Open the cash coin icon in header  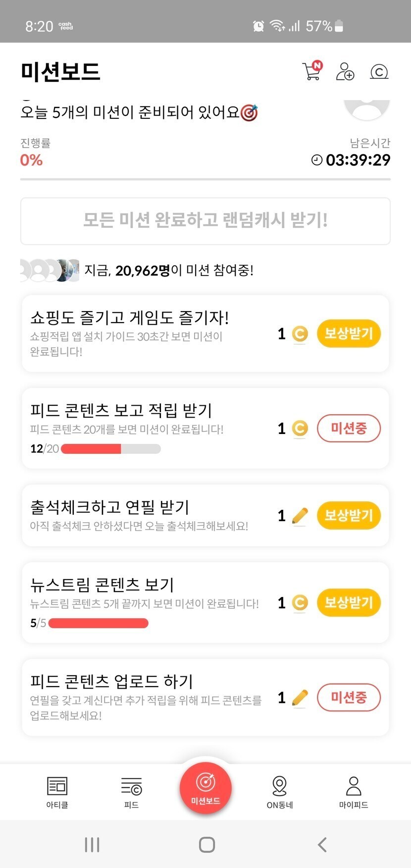(379, 72)
